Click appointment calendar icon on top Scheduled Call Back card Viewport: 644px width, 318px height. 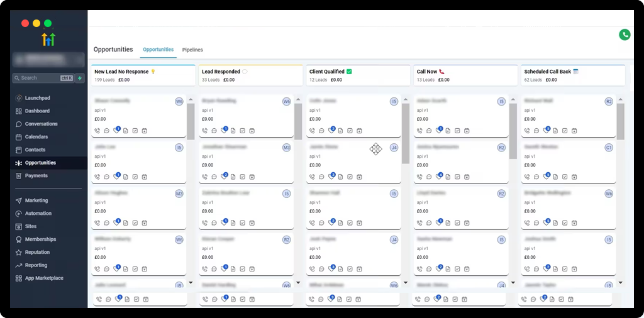[x=574, y=131]
